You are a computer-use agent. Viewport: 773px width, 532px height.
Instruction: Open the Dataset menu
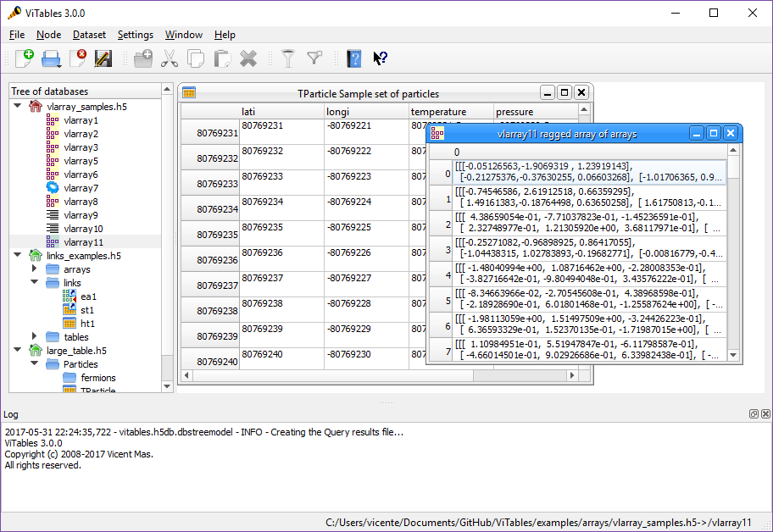click(x=89, y=35)
